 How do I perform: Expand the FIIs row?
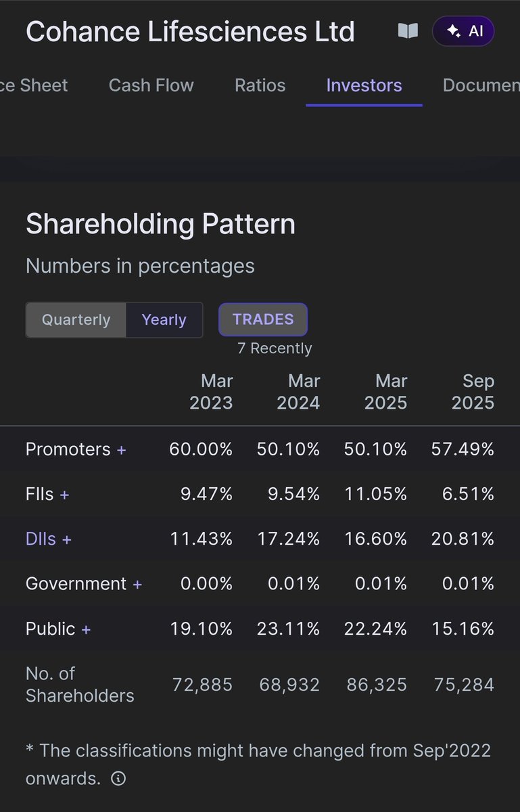pos(47,495)
